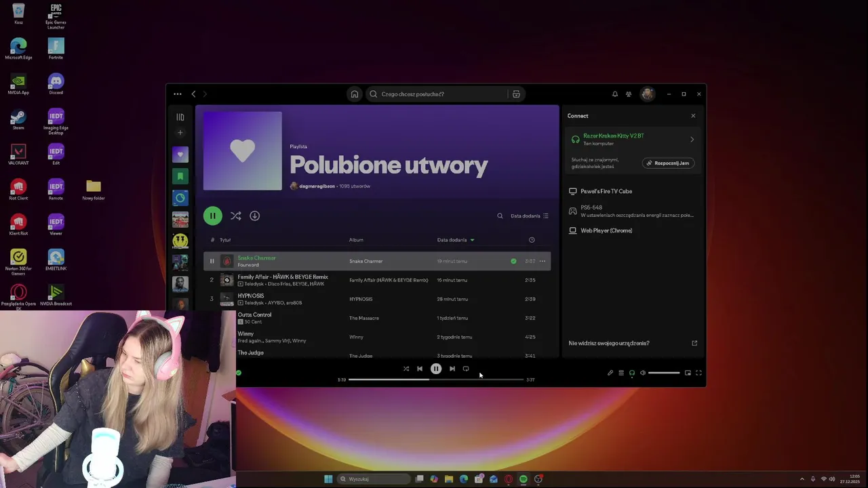Open Friend Activity icon beside the bell
868x488 pixels.
click(x=629, y=94)
